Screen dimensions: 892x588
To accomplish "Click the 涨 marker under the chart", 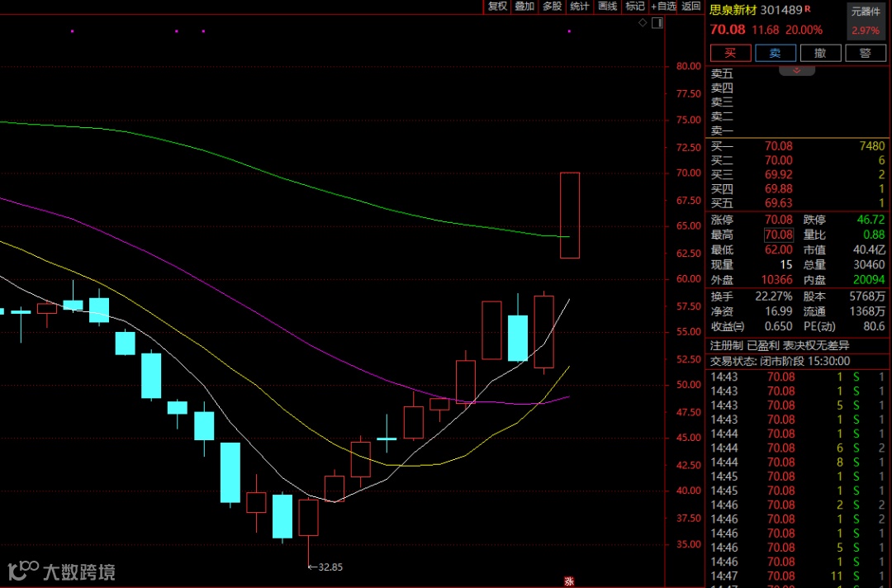I will pos(569,581).
